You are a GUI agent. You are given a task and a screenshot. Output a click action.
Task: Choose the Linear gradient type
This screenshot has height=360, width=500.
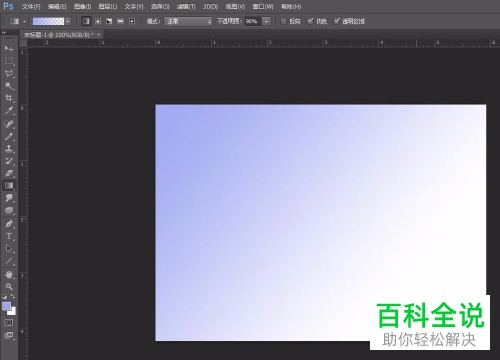pos(86,21)
